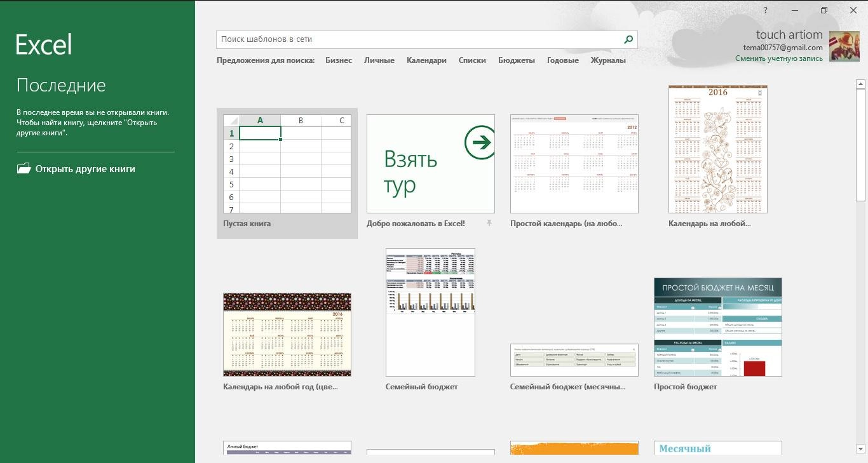Open Семейный бюджет (месячный) template thumbnail

(x=574, y=360)
